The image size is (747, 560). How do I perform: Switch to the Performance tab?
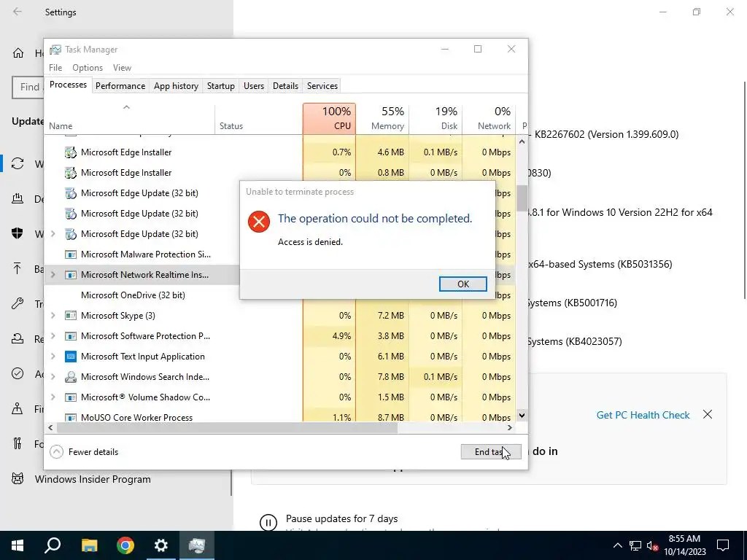tap(120, 86)
